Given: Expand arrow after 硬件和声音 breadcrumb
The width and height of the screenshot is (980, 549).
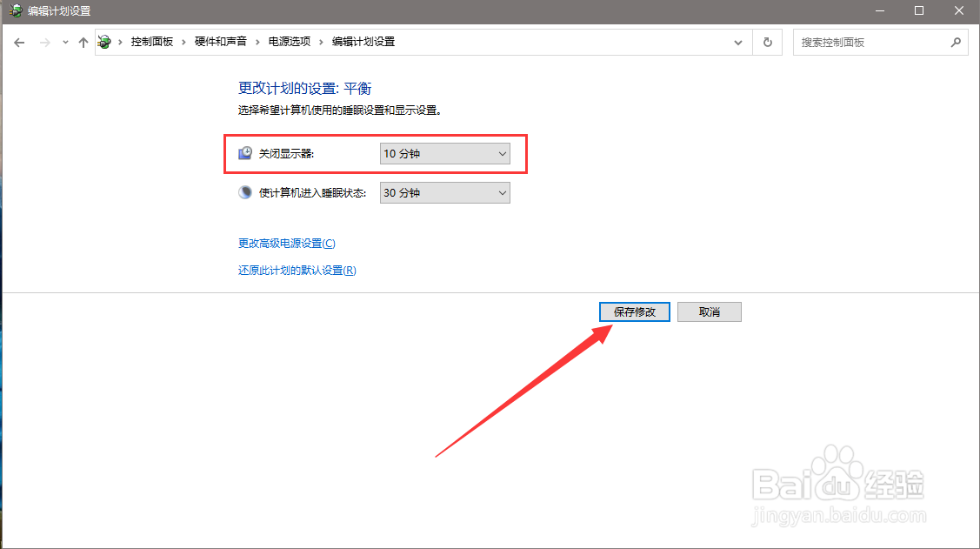Looking at the screenshot, I should click(x=257, y=42).
